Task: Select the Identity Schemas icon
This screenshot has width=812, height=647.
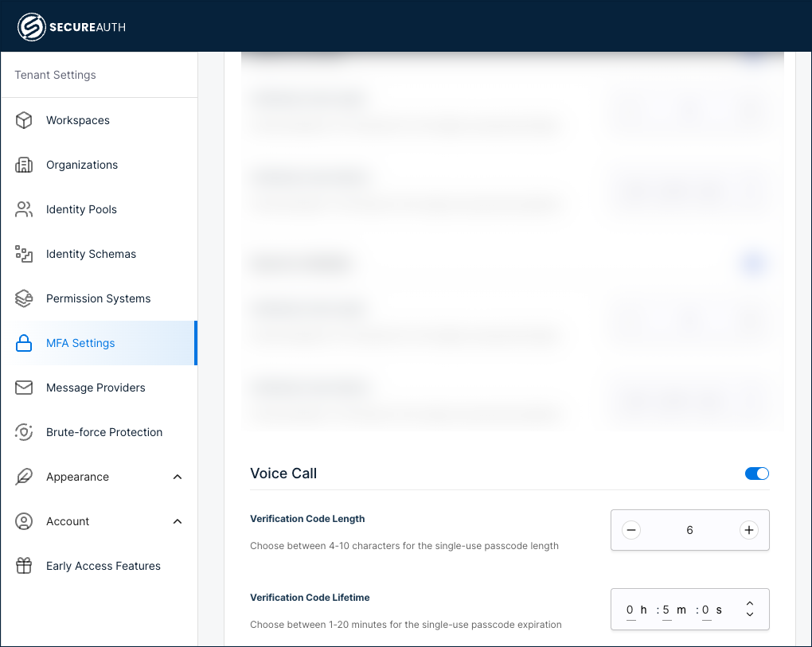Action: coord(24,254)
